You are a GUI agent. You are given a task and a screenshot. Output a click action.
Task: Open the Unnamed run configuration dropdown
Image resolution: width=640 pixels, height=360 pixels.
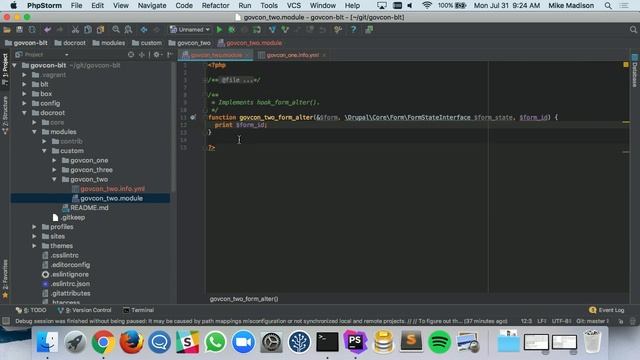tap(190, 30)
